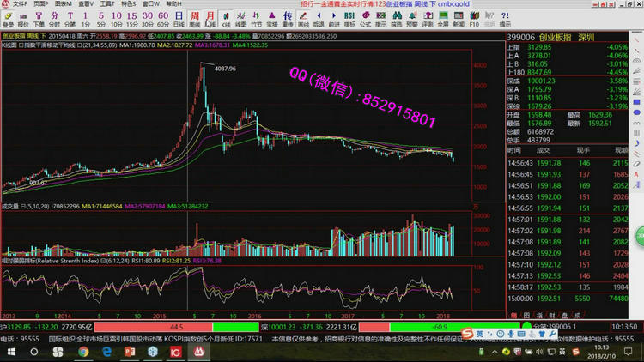The image size is (644, 362).
Task: Toggle 全屏 fullscreen mode icon
Action: coord(443,18)
